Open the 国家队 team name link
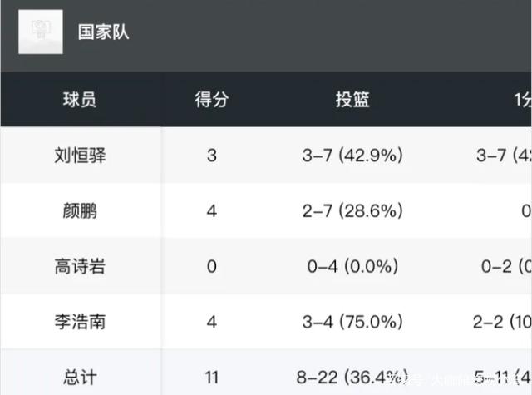Image resolution: width=532 pixels, height=395 pixels. pos(103,32)
